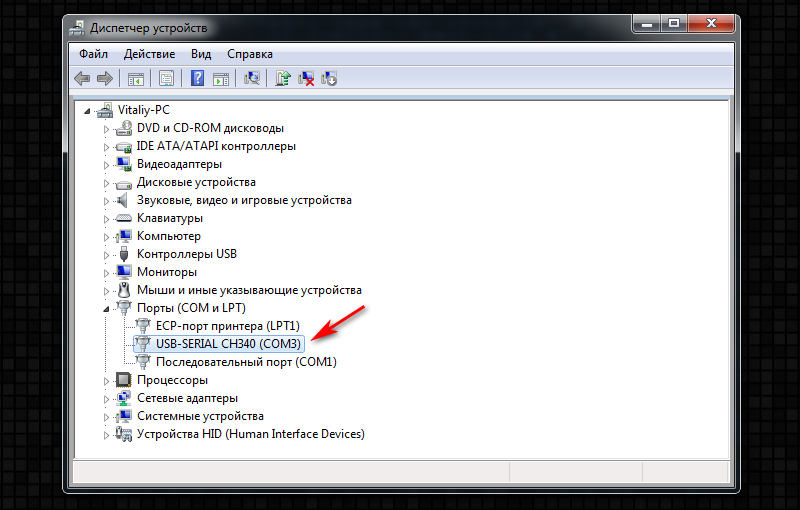Open the Файл menu
The height and width of the screenshot is (510, 800).
(x=93, y=54)
